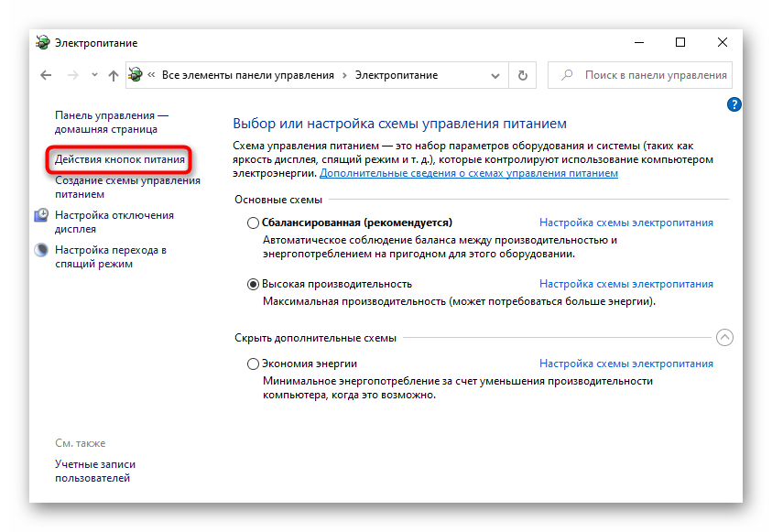Open the address bar history dropdown
The width and height of the screenshot is (772, 532).
[496, 75]
